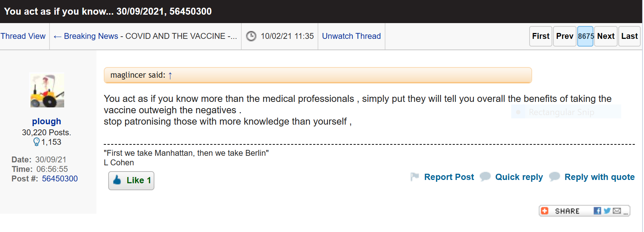Click the Quick reply speech bubble icon
This screenshot has width=644, height=232.
click(485, 177)
